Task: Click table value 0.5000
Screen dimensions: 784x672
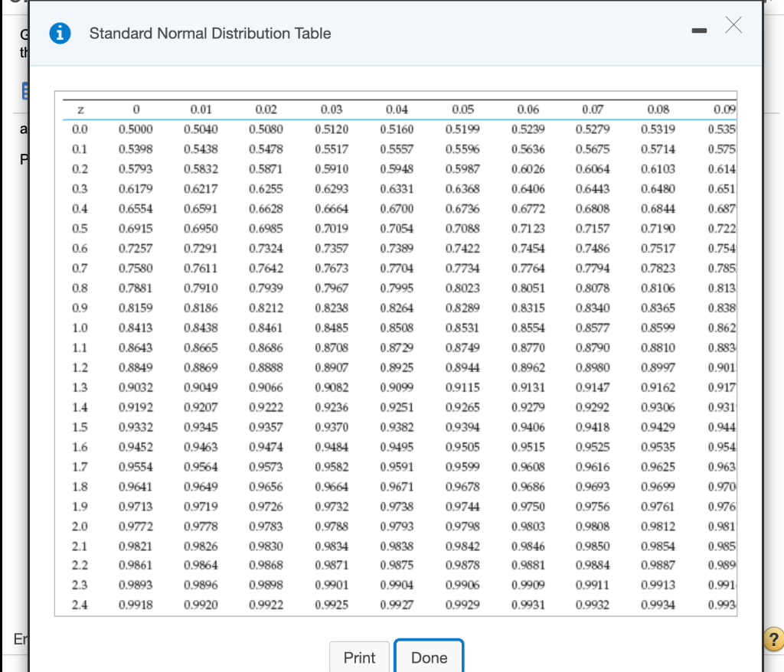Action: (x=136, y=129)
